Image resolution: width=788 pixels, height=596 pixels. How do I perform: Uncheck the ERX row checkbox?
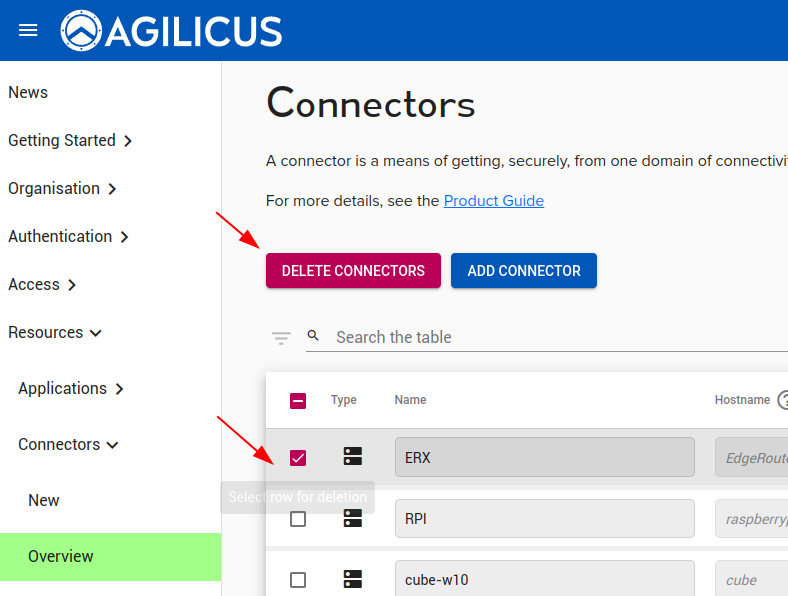click(298, 458)
